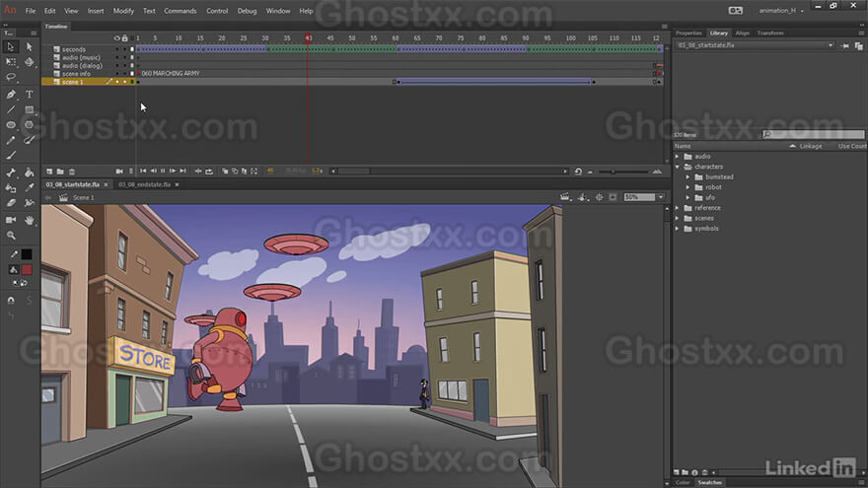Open the Commands menu
This screenshot has height=488, width=868.
pos(180,11)
